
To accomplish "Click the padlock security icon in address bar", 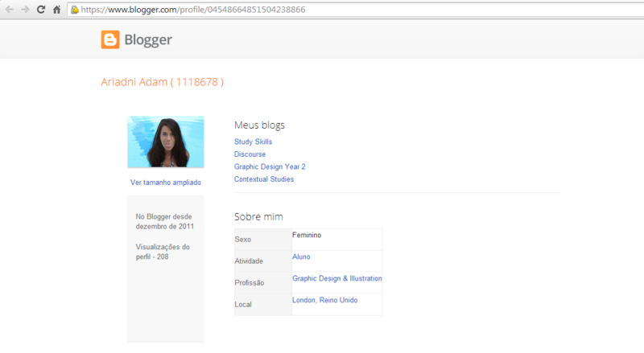I will [75, 10].
